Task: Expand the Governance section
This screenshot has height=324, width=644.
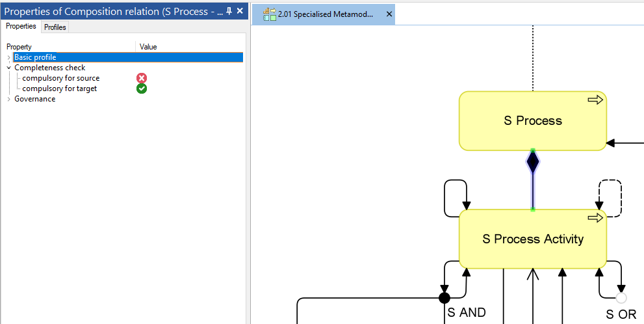Action: (x=8, y=99)
